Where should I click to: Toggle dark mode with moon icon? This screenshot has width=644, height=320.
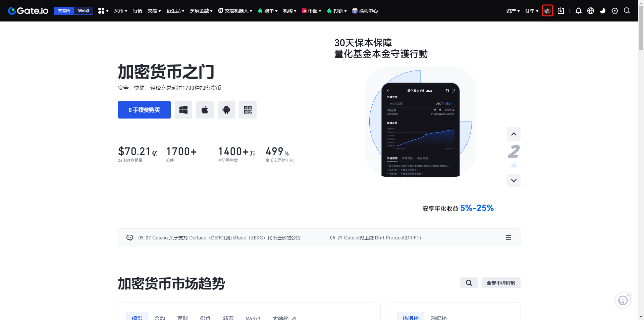pyautogui.click(x=603, y=11)
